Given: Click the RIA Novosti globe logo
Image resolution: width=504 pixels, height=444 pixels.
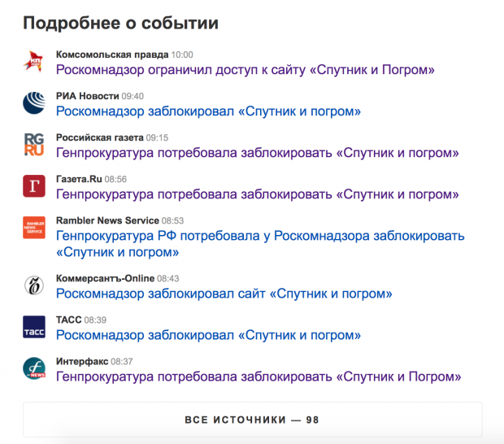Looking at the screenshot, I should point(34,103).
